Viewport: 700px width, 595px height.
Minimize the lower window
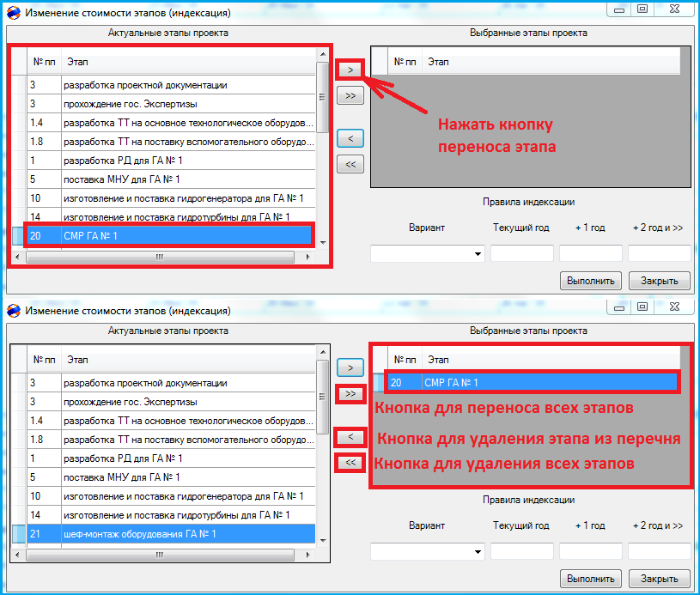619,307
